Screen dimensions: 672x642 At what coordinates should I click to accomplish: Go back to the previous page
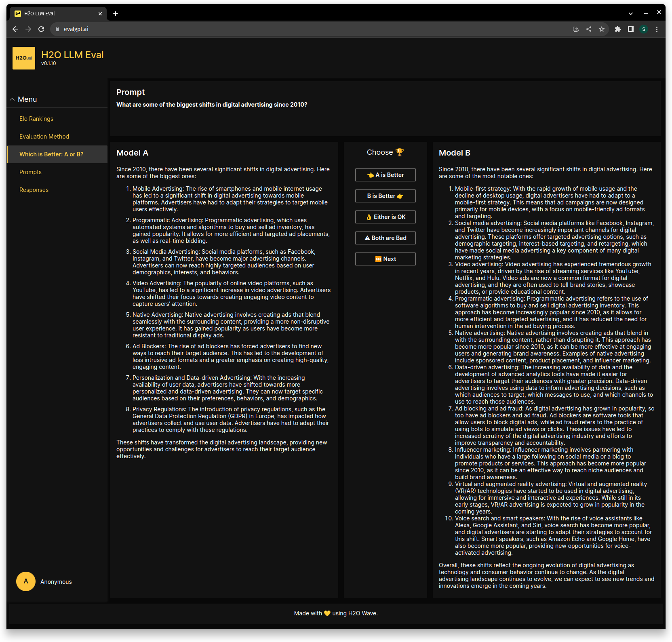[x=15, y=29]
